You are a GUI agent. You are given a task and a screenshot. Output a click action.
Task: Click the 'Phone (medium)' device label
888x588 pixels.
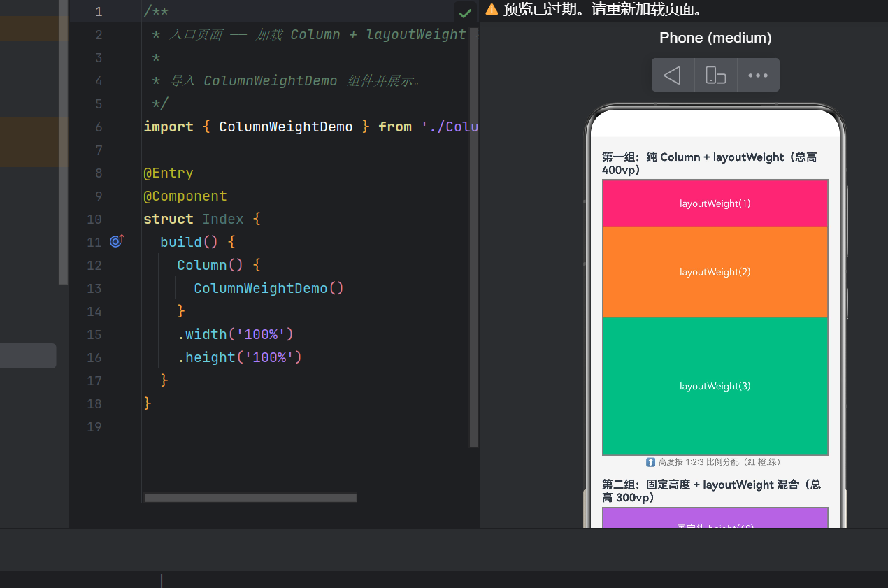tap(715, 38)
